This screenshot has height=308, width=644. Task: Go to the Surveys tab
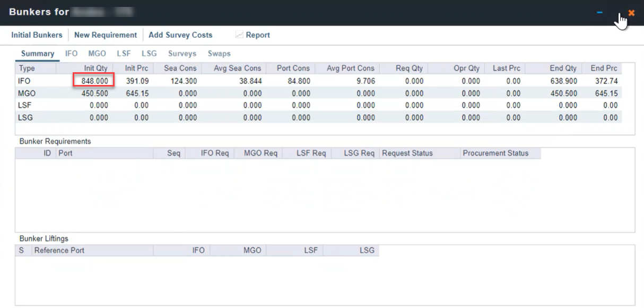point(182,54)
